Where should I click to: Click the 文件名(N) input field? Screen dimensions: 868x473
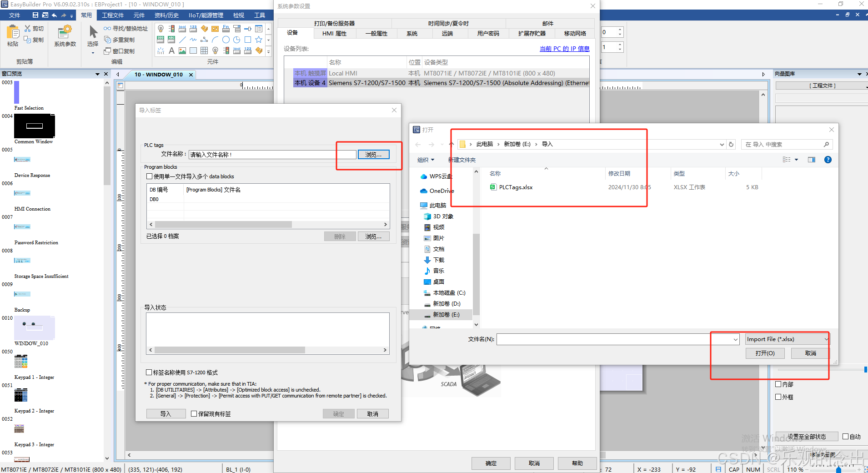[x=614, y=340]
